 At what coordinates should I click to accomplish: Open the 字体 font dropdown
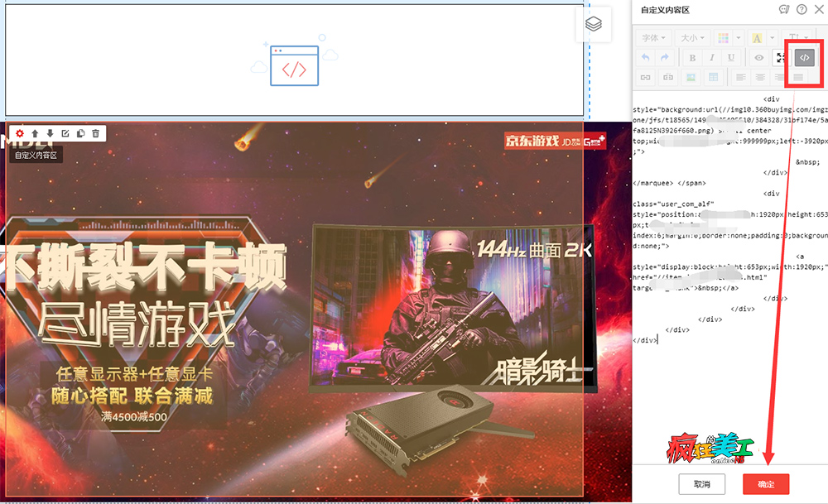(x=653, y=38)
